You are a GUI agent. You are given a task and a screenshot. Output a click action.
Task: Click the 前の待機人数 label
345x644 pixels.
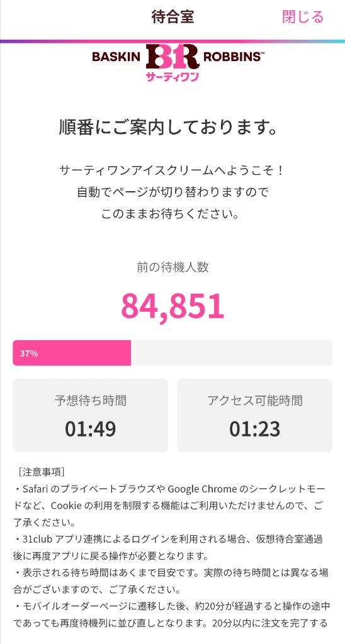coord(172,267)
